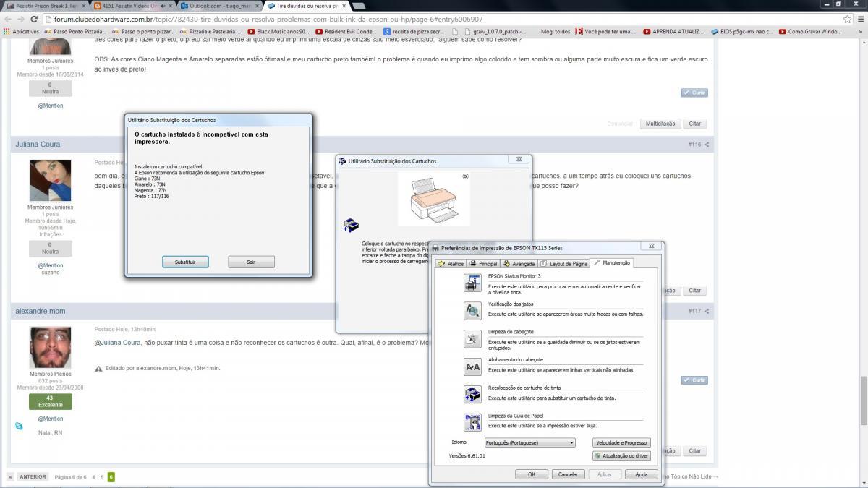The height and width of the screenshot is (488, 868).
Task: Click the printer illustration in the cartridge utility
Action: tap(433, 200)
